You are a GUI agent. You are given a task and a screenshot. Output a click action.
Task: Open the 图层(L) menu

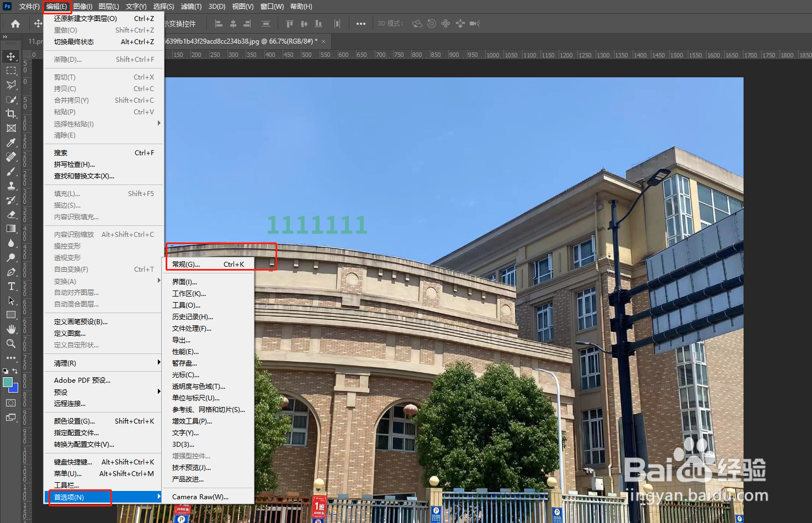click(x=109, y=7)
